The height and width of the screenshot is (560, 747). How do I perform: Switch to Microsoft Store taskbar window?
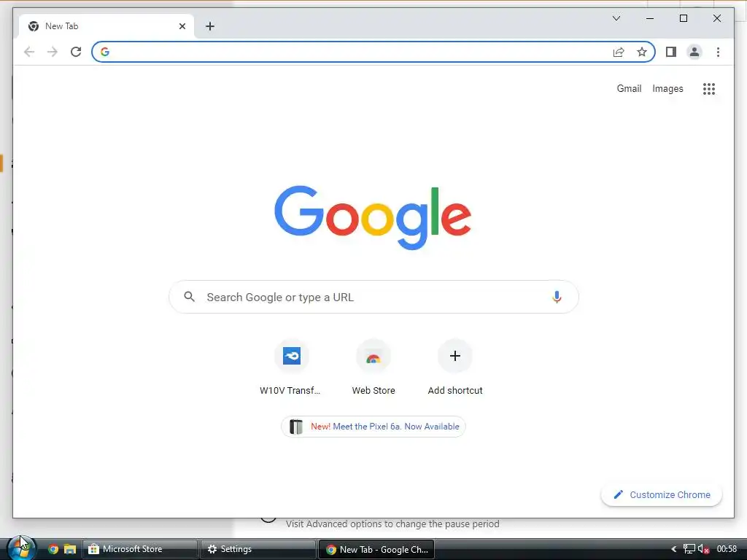tap(140, 549)
